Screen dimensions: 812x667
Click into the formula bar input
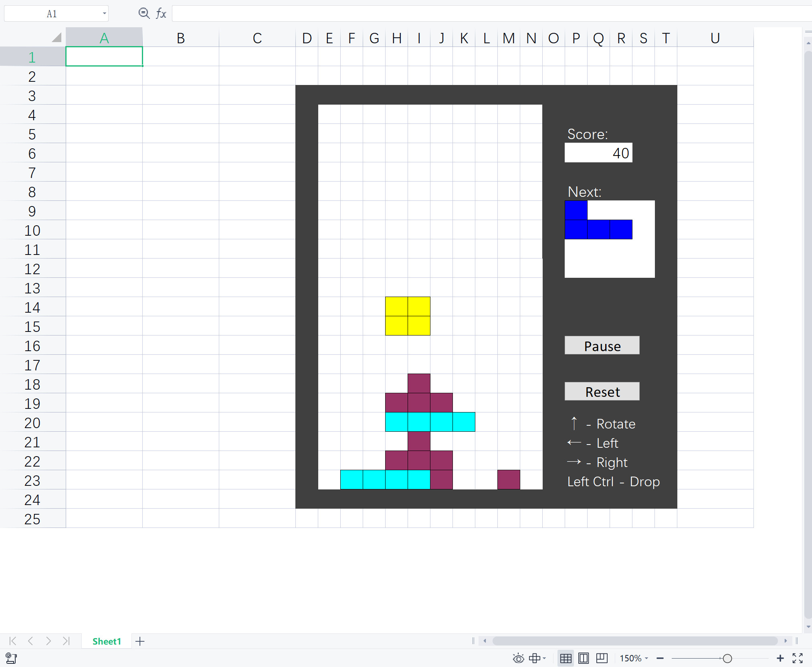click(x=491, y=14)
